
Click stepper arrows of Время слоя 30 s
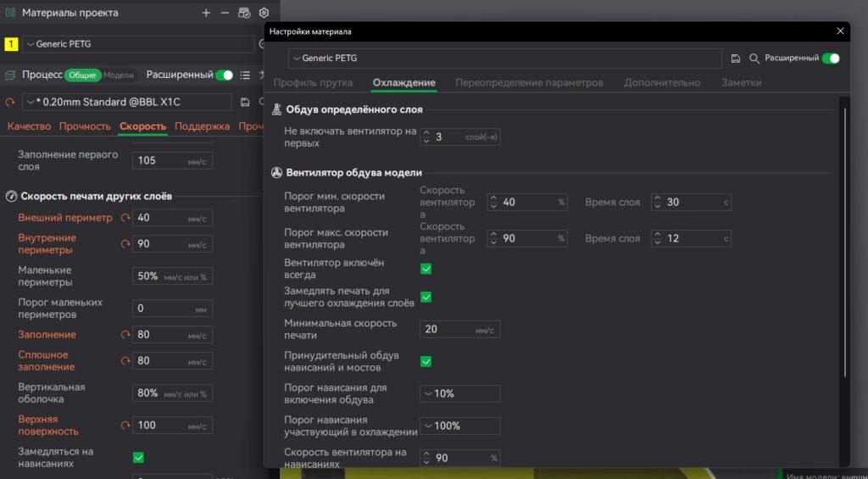pos(657,202)
